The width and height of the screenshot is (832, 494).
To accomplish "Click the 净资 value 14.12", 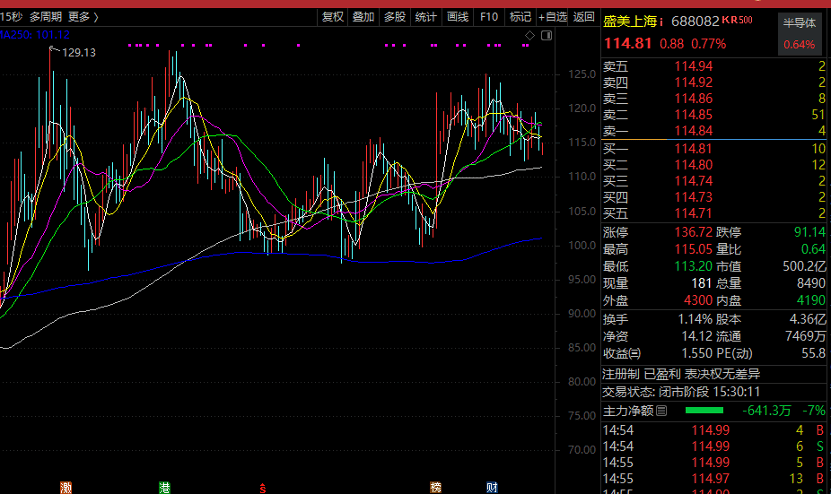I will click(x=697, y=336).
